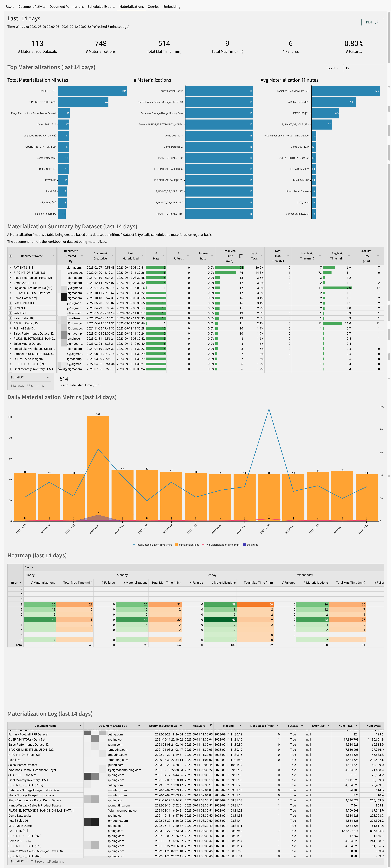Open the Failure Rate column menu arrow
The image size is (391, 868).
coord(212,256)
